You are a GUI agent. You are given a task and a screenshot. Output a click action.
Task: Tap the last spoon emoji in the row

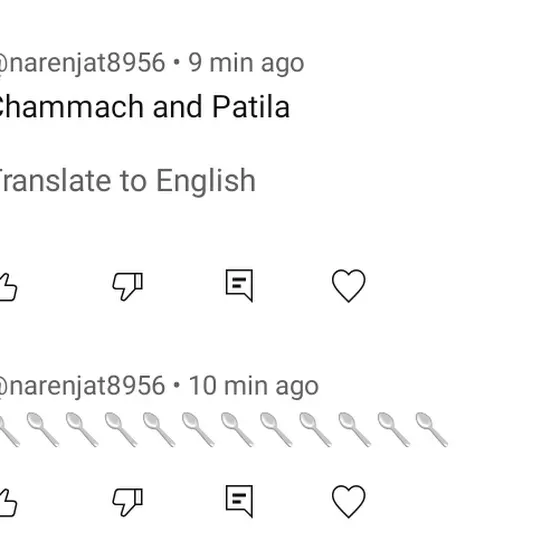(x=432, y=429)
